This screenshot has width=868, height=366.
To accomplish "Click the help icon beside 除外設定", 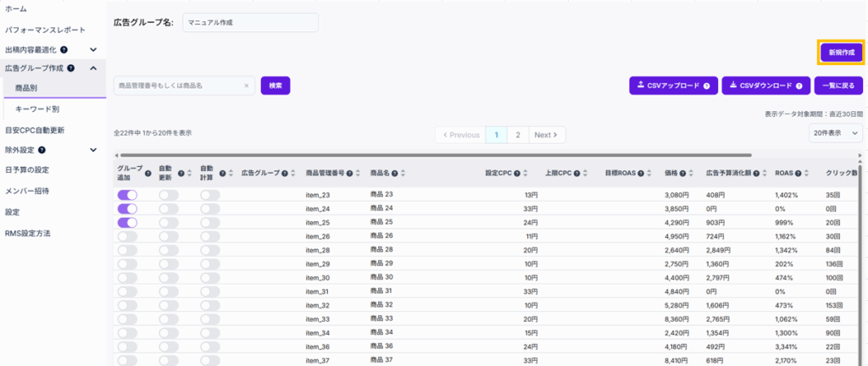I will point(42,150).
